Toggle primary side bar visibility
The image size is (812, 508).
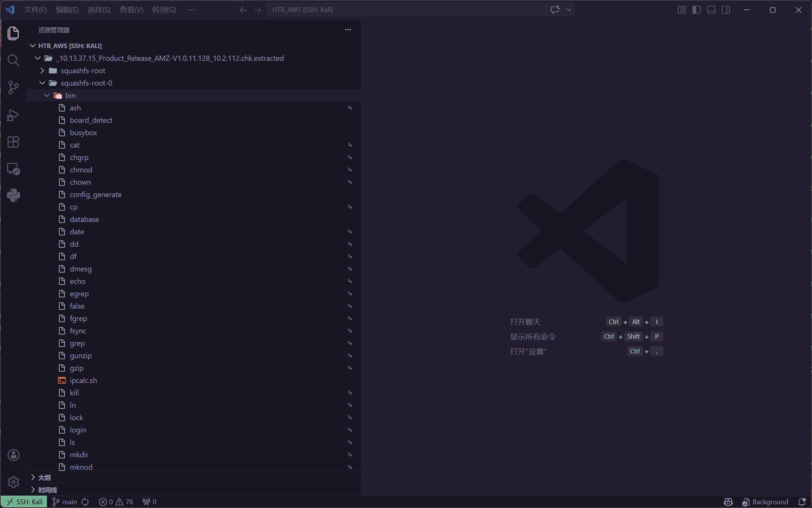(696, 10)
